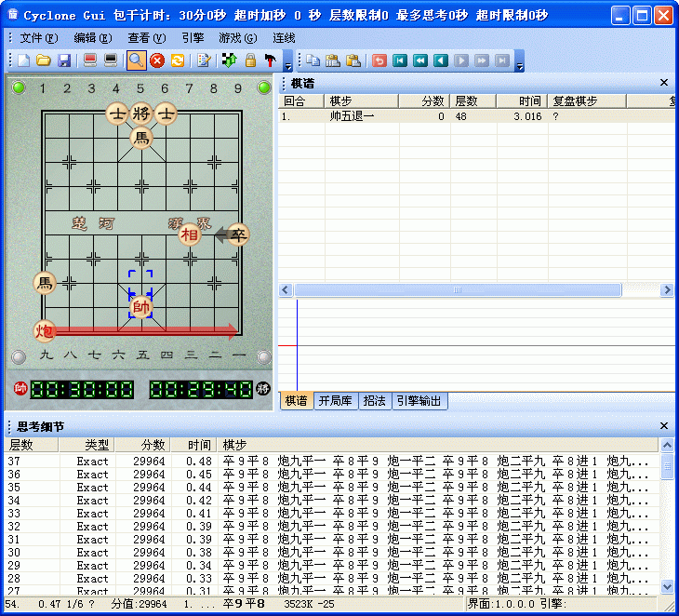The image size is (679, 616).
Task: Jump to first move button
Action: [400, 60]
